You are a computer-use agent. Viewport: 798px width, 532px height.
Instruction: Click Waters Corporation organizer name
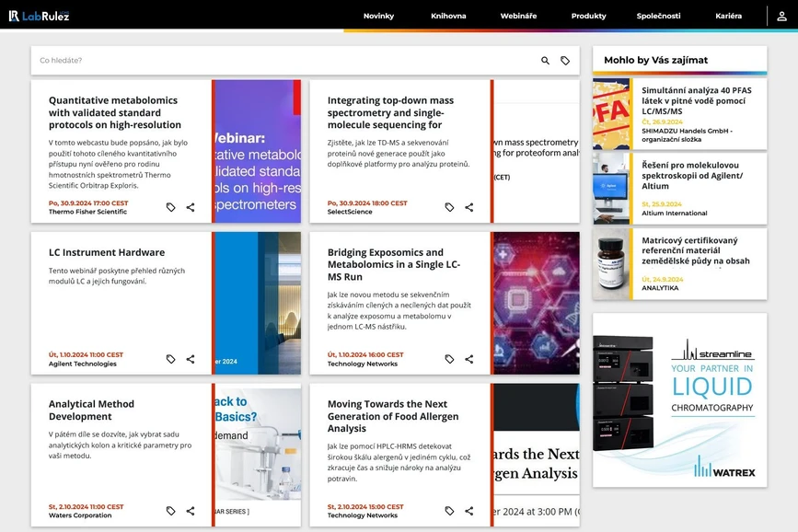click(x=80, y=515)
